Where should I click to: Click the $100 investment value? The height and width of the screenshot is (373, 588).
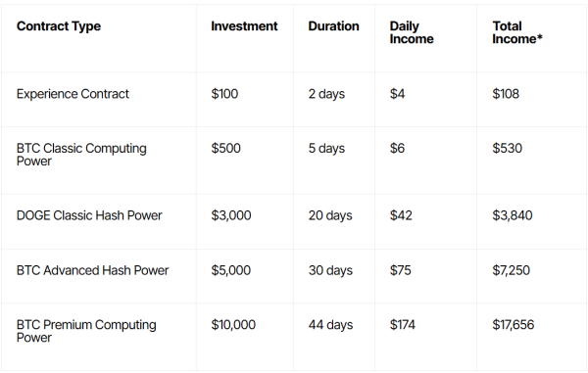224,94
